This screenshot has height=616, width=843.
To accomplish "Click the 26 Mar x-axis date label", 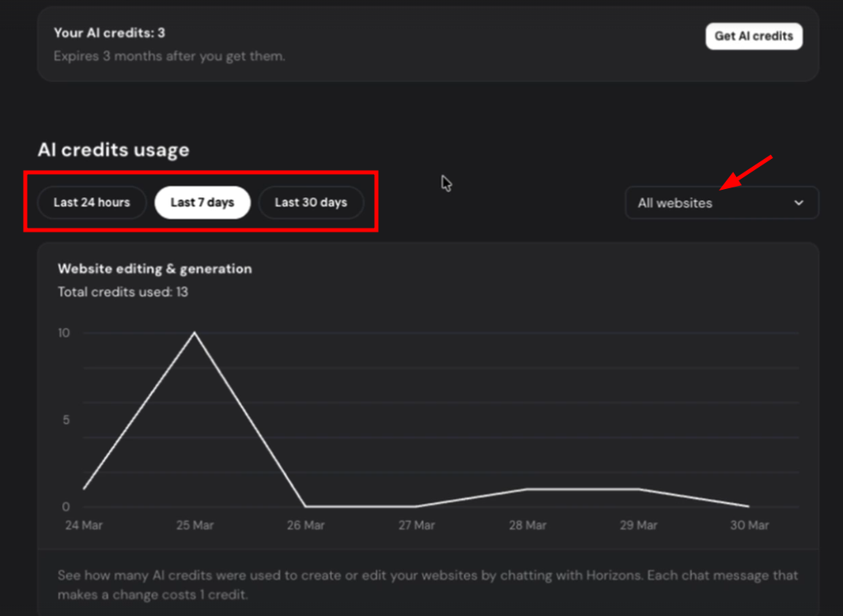I will [305, 525].
